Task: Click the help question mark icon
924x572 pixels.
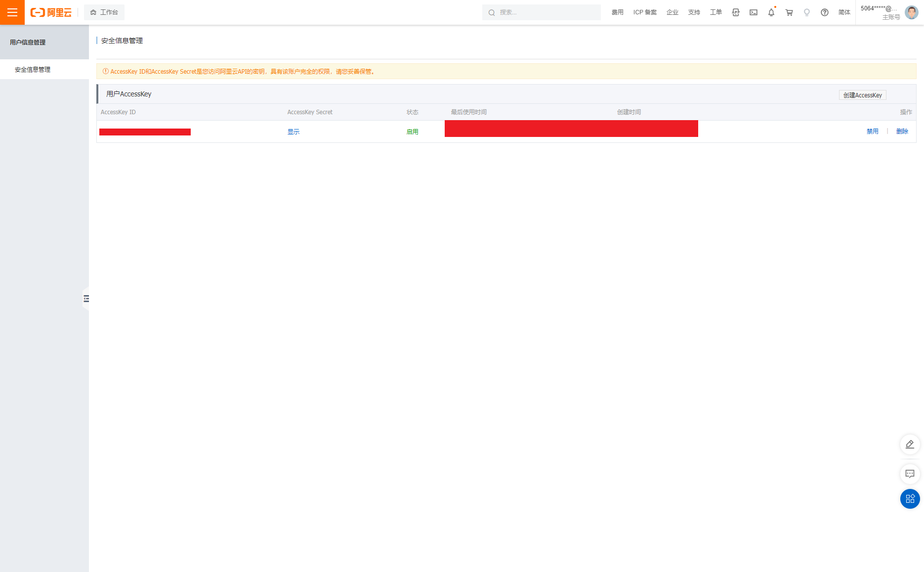Action: pos(825,12)
